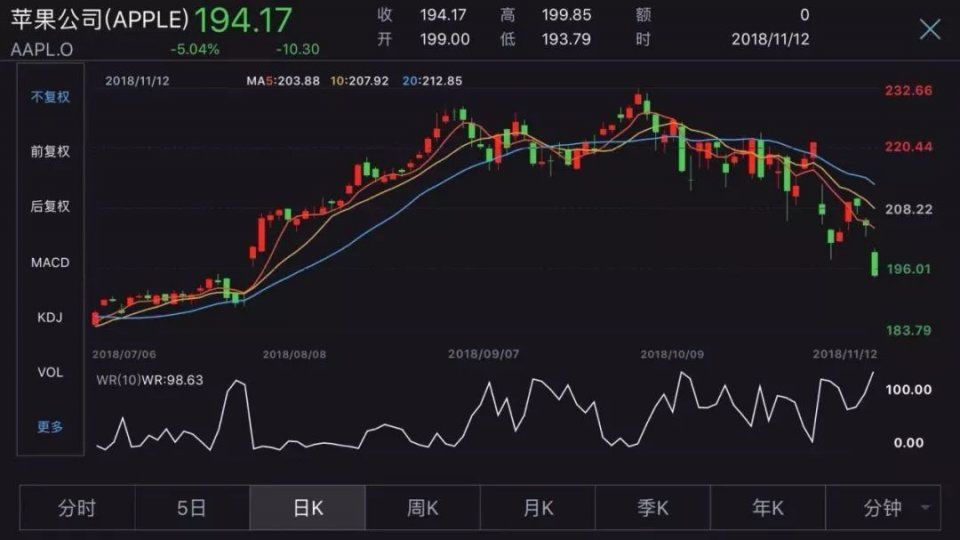Click the 183.79 price axis label
Viewport: 960px width, 540px height.
pos(909,331)
